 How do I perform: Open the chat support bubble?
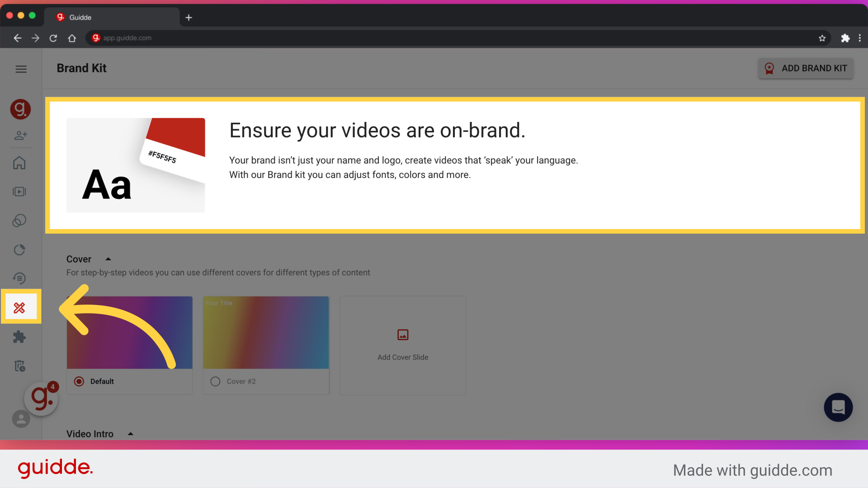tap(838, 407)
